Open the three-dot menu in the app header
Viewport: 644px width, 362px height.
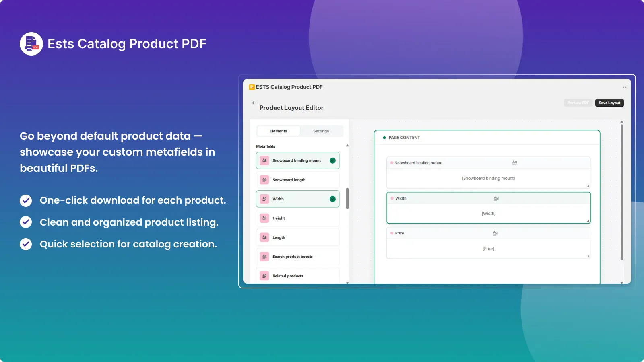[625, 87]
